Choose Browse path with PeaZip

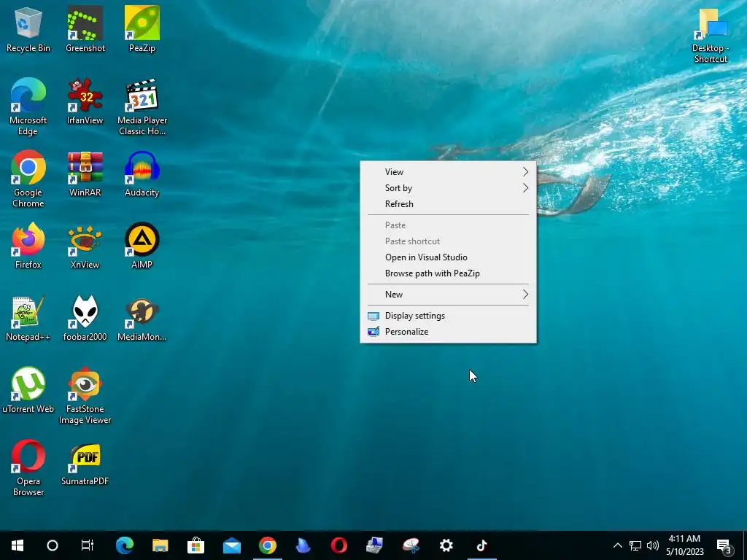point(449,273)
